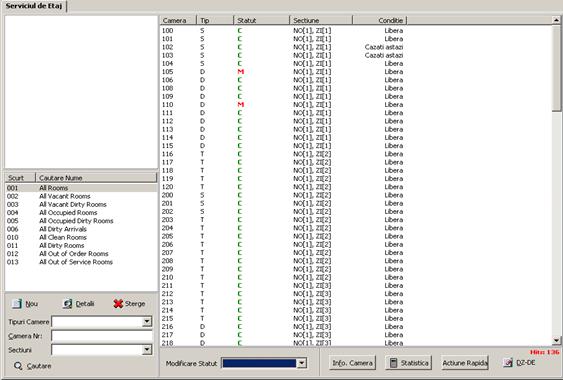This screenshot has width=563, height=380.
Task: Open Info. Camera button
Action: pyautogui.click(x=352, y=363)
